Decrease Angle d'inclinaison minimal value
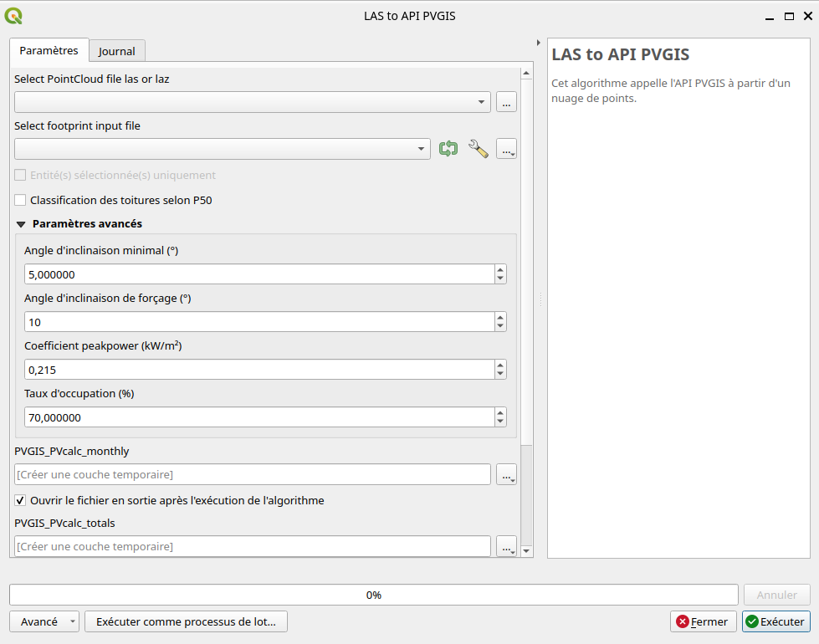Image resolution: width=819 pixels, height=644 pixels. click(x=500, y=279)
